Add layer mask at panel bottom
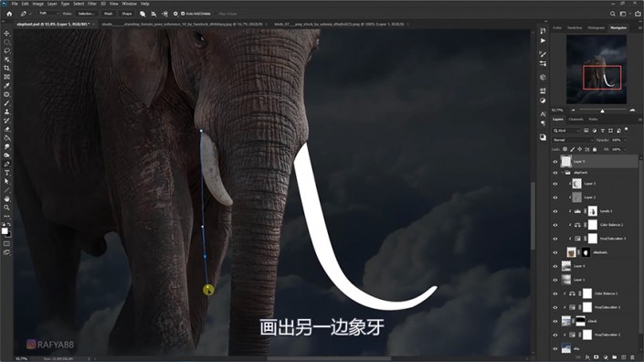The width and height of the screenshot is (644, 362). pyautogui.click(x=596, y=357)
